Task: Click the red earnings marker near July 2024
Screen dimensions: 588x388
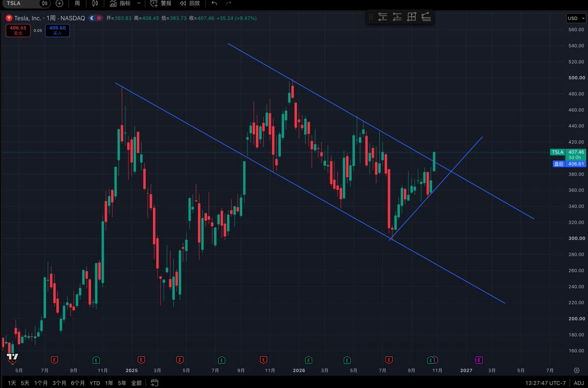Action: 54,360
